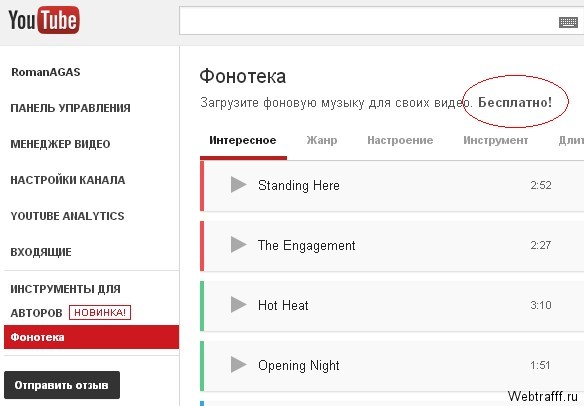Go to ПАНЕЛЬ УПРАВЛЕНИЯ
584x406 pixels.
coord(70,108)
